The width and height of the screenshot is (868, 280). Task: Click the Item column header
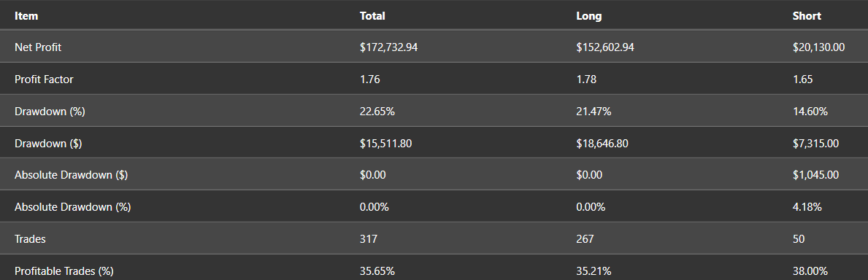[26, 16]
